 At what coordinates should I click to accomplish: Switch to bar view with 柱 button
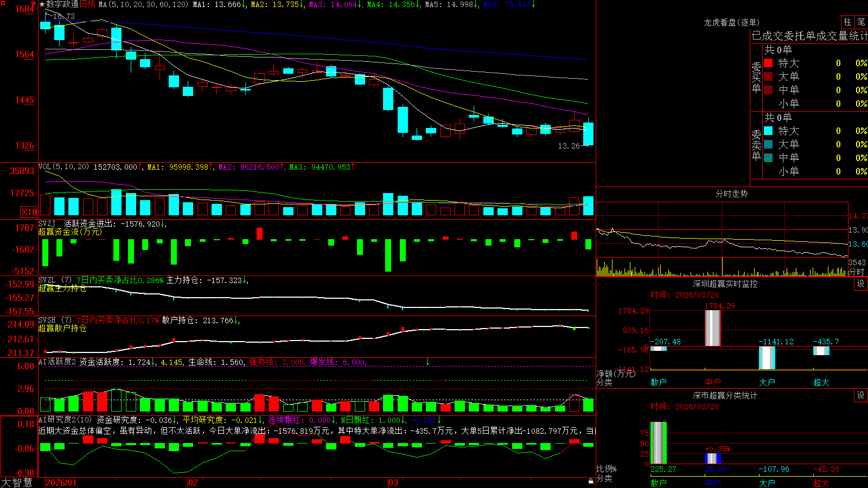[x=847, y=22]
